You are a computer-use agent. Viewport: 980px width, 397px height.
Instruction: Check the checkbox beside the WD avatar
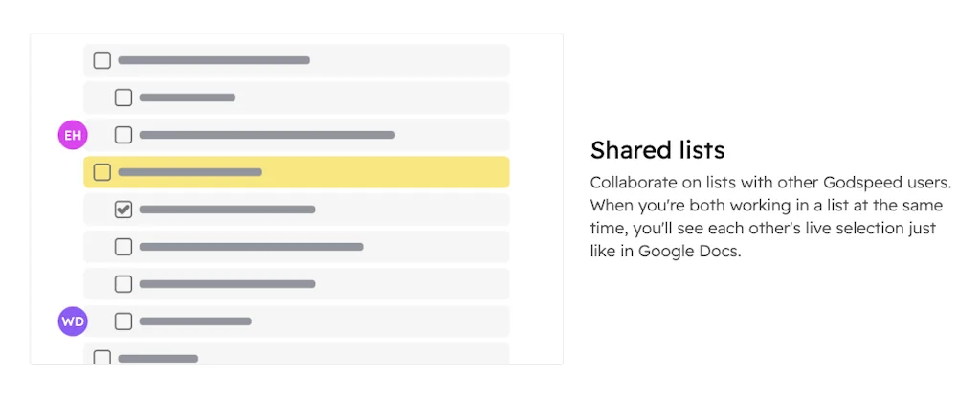point(123,321)
